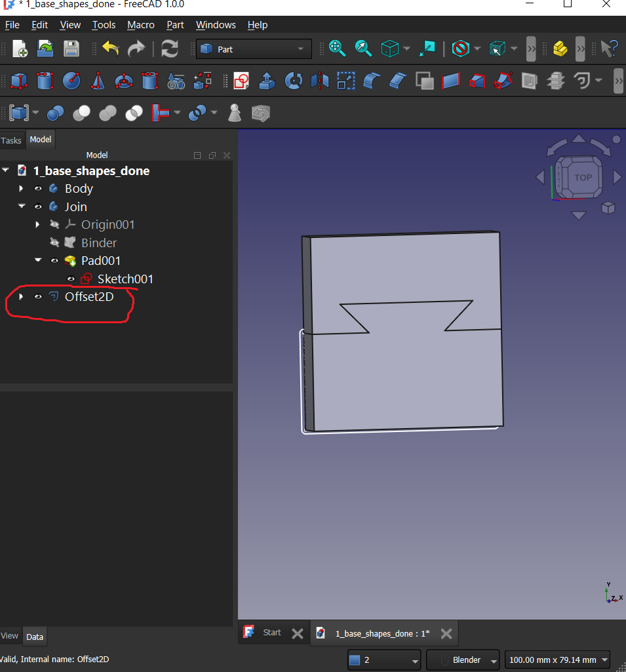The image size is (626, 672).
Task: Collapse the Join tree node
Action: click(x=22, y=206)
